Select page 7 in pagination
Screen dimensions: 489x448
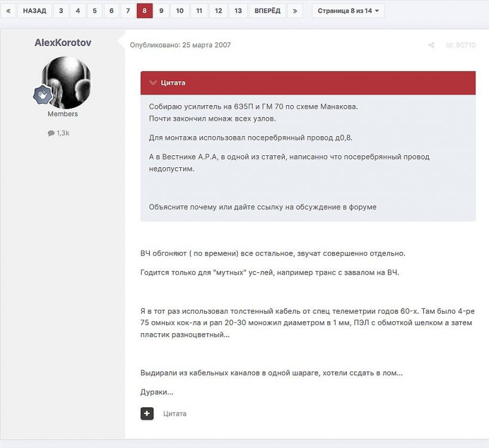pyautogui.click(x=128, y=11)
